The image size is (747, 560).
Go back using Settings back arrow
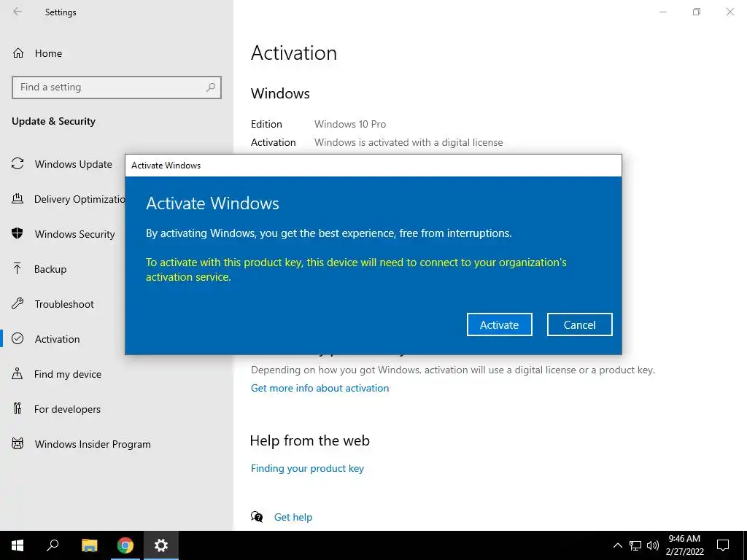tap(18, 12)
